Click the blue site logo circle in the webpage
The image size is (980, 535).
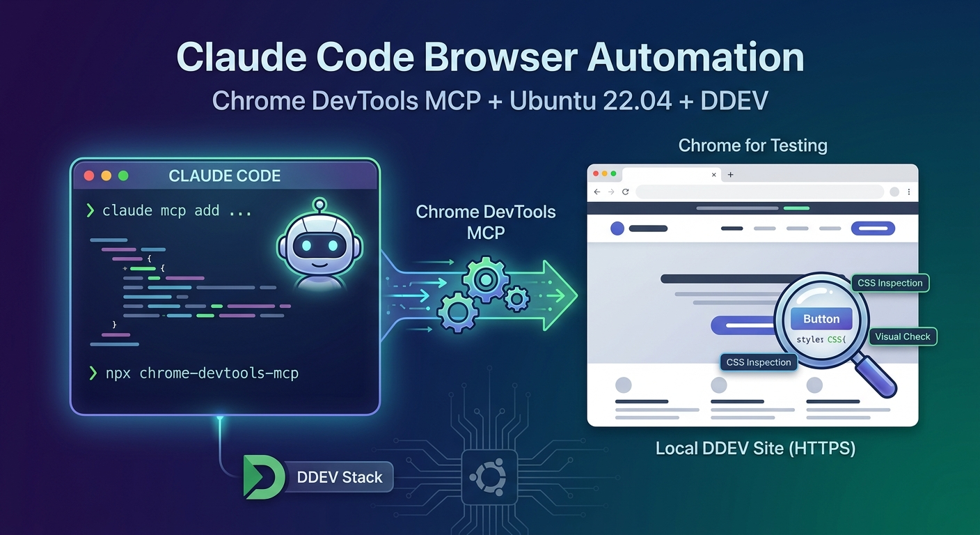(x=617, y=228)
